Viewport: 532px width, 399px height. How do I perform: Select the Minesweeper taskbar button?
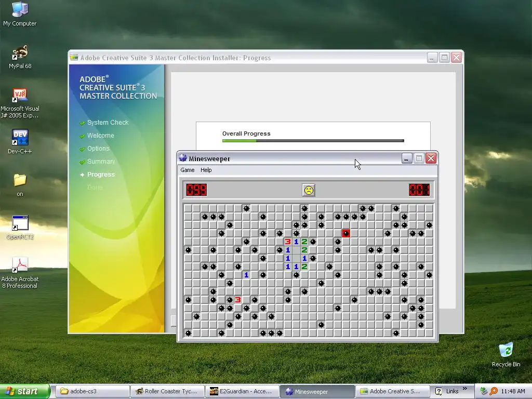pos(317,391)
